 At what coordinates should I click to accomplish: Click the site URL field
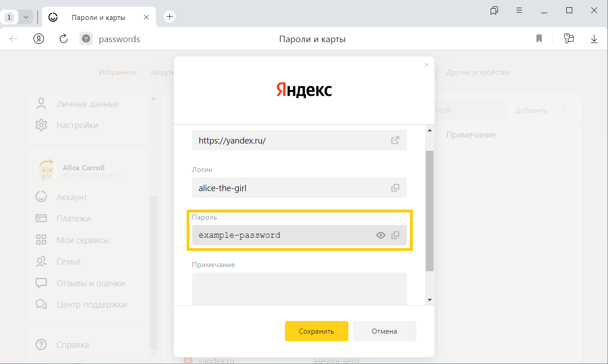point(290,140)
